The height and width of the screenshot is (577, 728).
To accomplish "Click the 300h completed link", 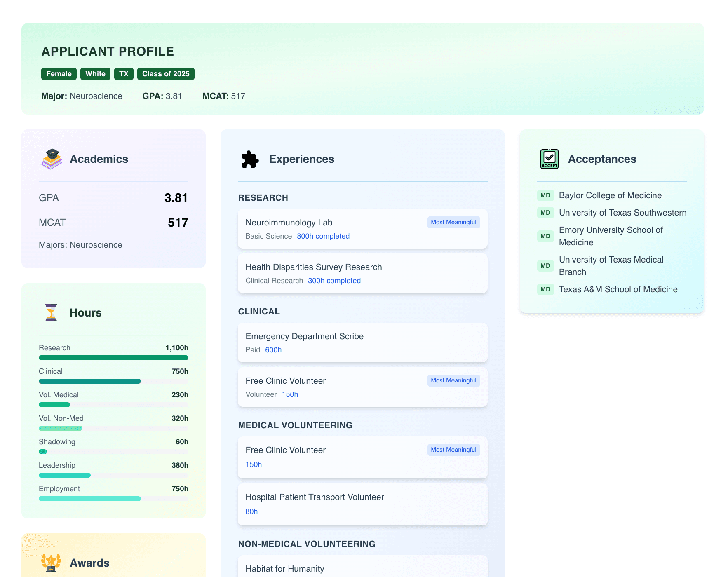I will click(334, 281).
